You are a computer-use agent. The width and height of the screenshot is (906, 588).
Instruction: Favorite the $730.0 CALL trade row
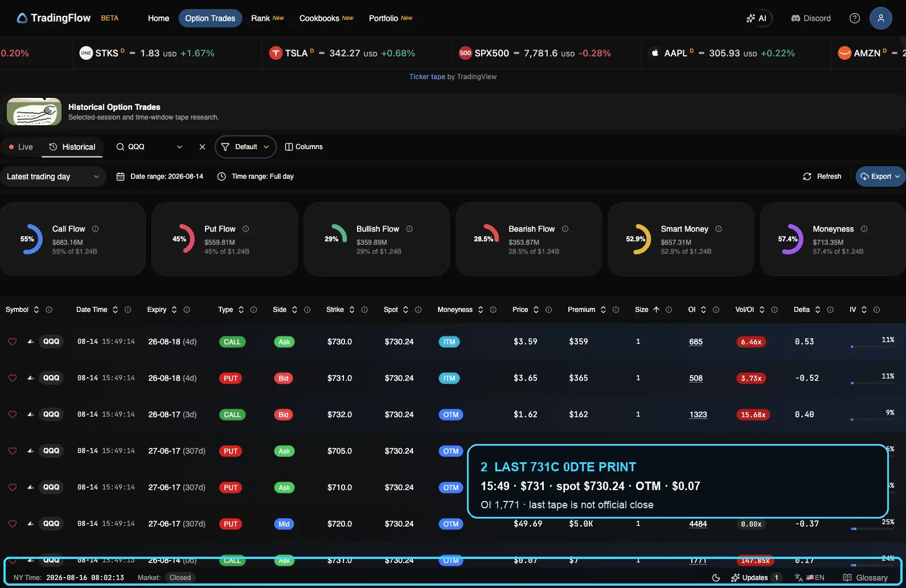coord(13,342)
